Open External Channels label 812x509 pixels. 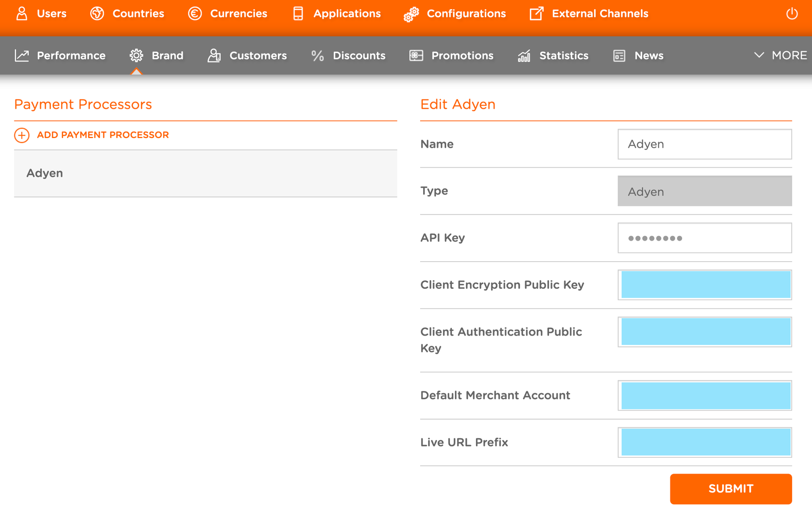coord(600,13)
